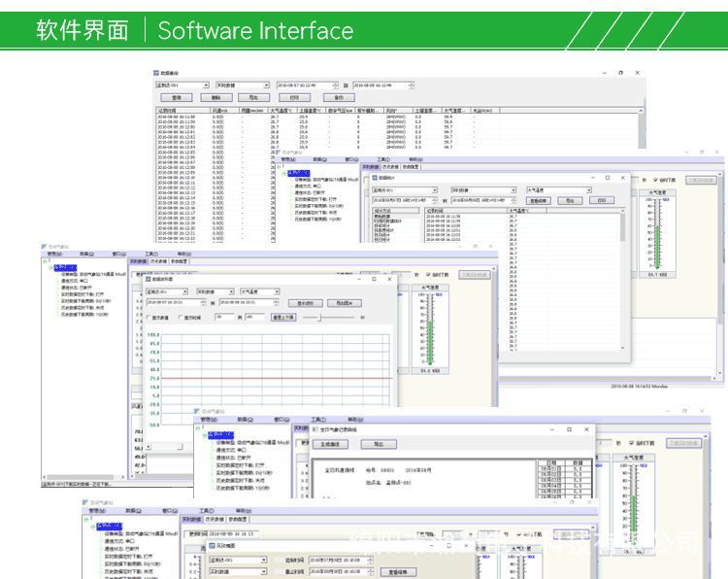This screenshot has width=728, height=579.
Task: Click the statistics window title icon
Action: [x=376, y=178]
